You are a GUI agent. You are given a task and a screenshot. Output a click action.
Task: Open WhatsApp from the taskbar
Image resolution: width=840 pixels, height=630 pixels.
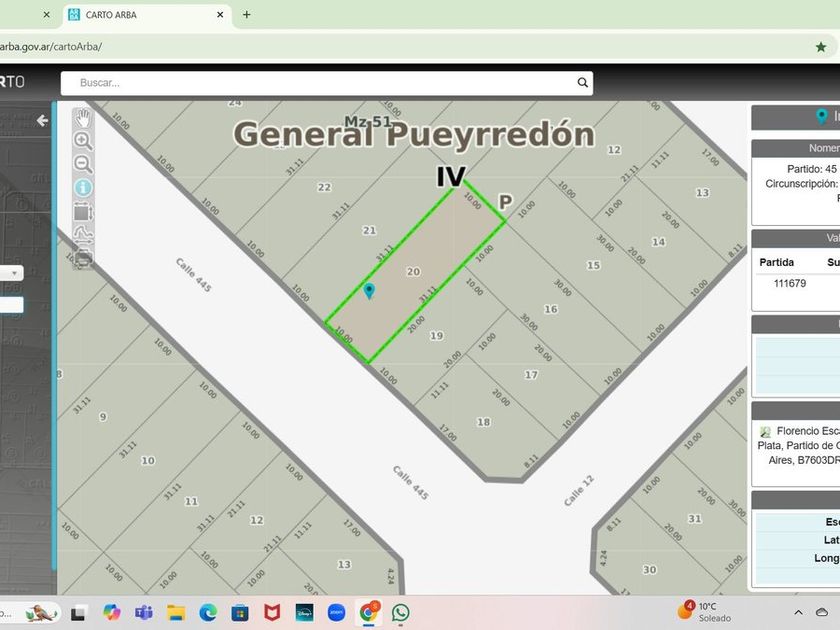(401, 612)
